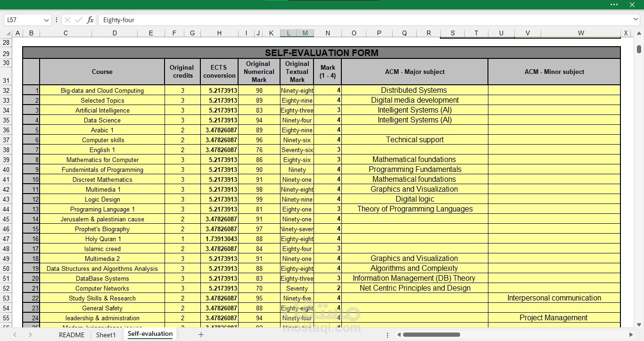Open the Name Box dropdown arrow
Image resolution: width=644 pixels, height=341 pixels.
point(46,20)
